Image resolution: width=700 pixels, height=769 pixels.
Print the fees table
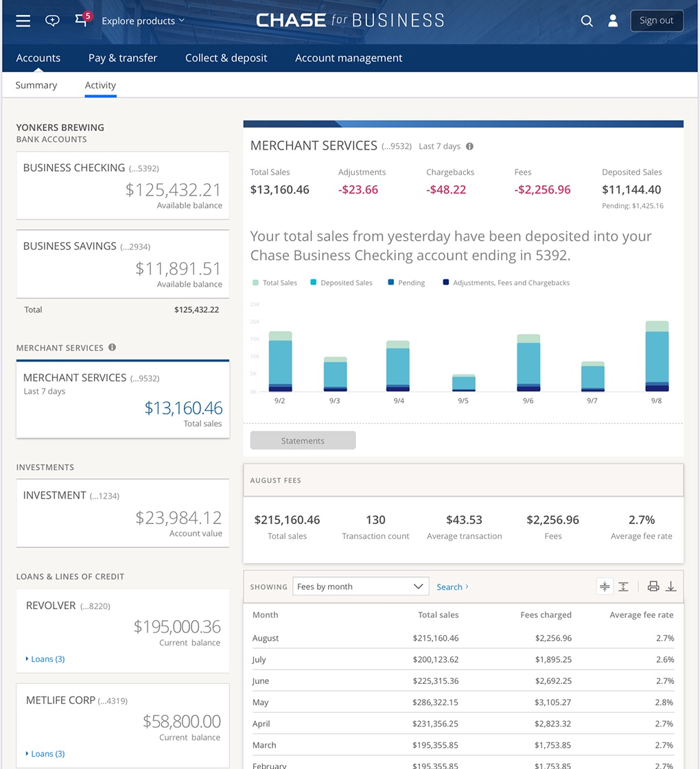tap(653, 586)
